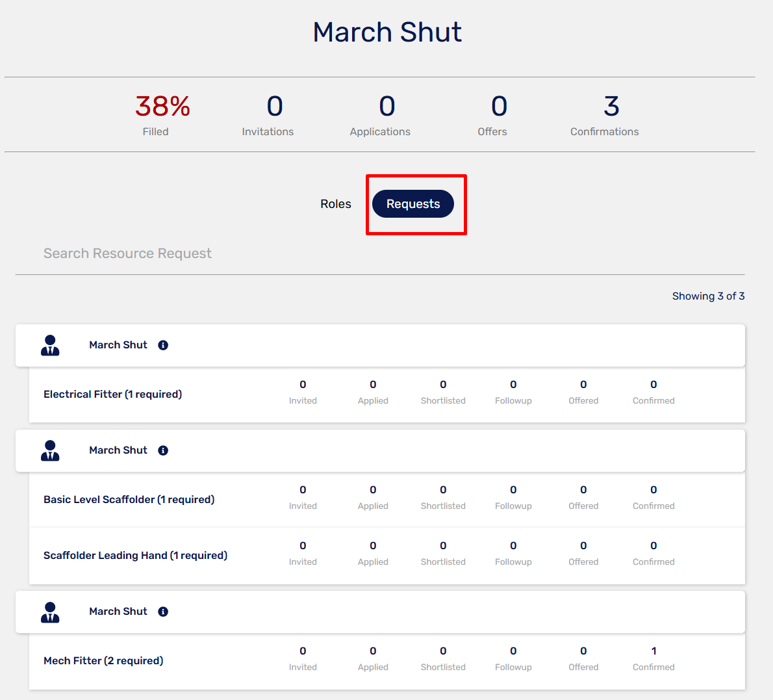Click Offered count for Scaffolder Leading Hand

[584, 553]
